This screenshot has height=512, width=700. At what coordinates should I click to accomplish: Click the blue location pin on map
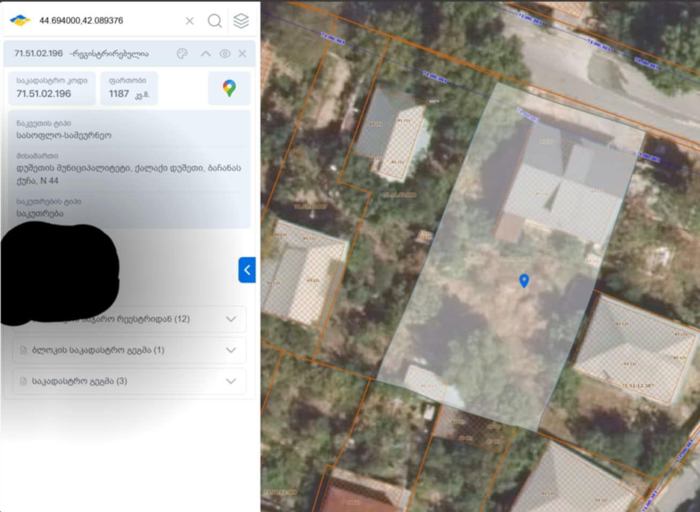pyautogui.click(x=524, y=281)
